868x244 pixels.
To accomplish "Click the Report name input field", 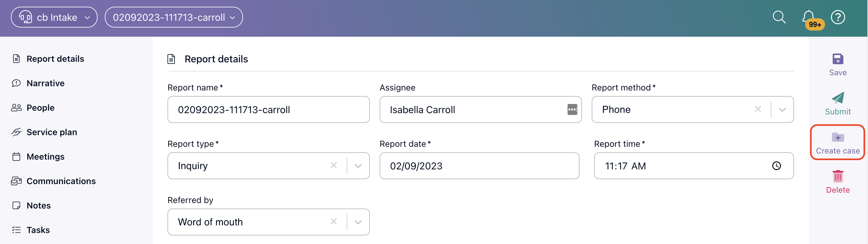I will point(268,109).
